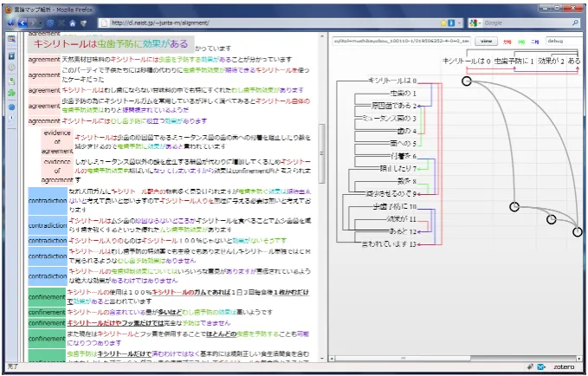Select tree row 'ミュータンス菌の 3'

tap(390, 119)
